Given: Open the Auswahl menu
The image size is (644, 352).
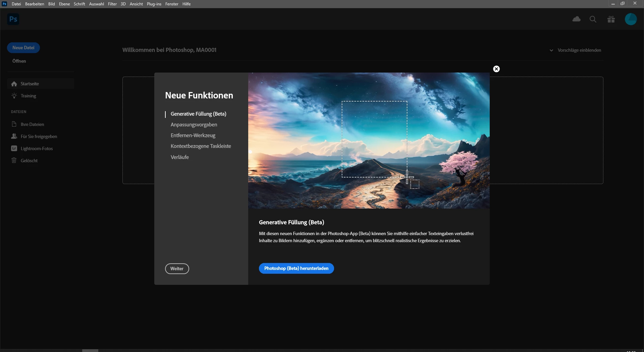Looking at the screenshot, I should [96, 4].
